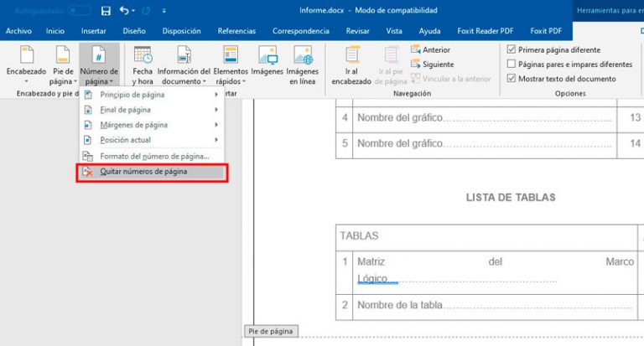Screen dimensions: 644x346
Task: Click Imágenes en línea icon
Action: tap(303, 55)
